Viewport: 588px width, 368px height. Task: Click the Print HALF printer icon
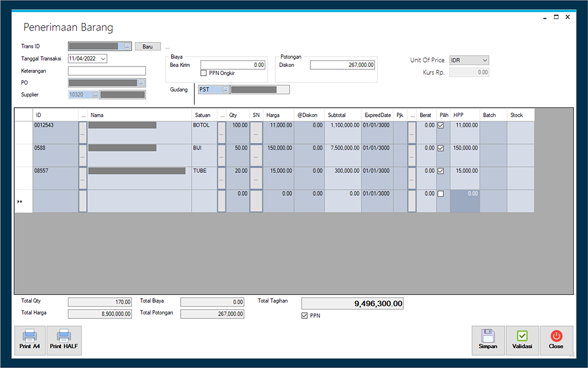[x=64, y=336]
